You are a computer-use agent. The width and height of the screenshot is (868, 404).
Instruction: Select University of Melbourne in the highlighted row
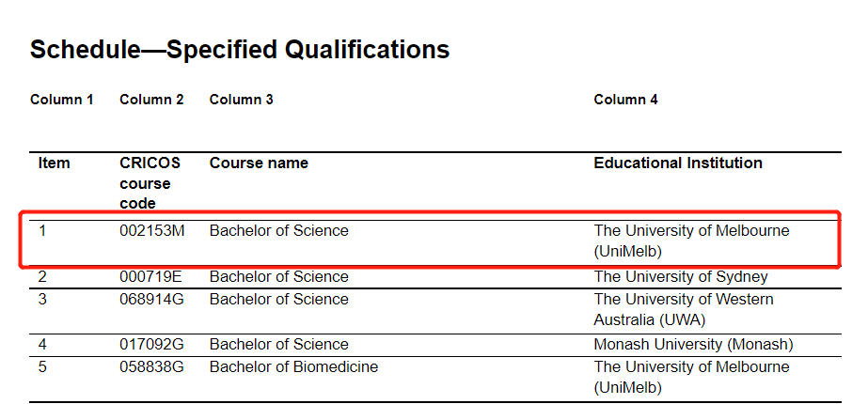tap(691, 241)
